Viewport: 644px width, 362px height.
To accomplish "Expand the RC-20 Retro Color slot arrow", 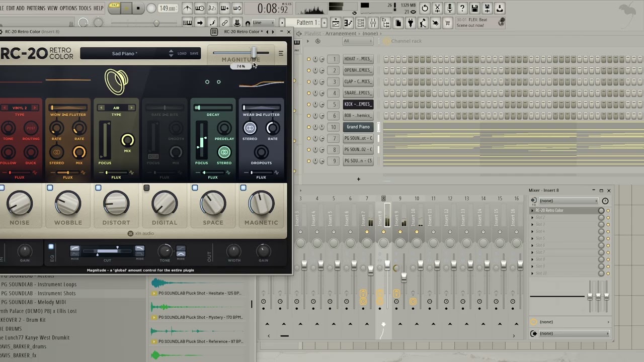I will coord(532,211).
